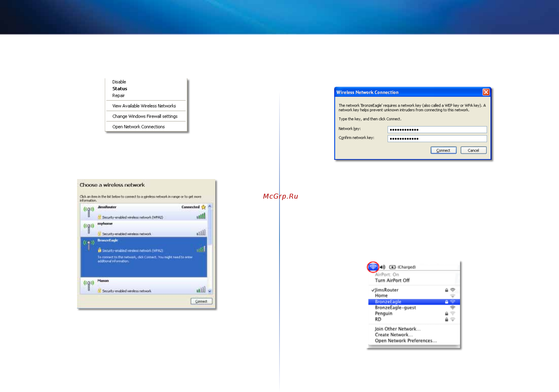Click the lock icon next to JimsRouter in AirPort menu
This screenshot has width=559, height=392.
click(x=447, y=290)
